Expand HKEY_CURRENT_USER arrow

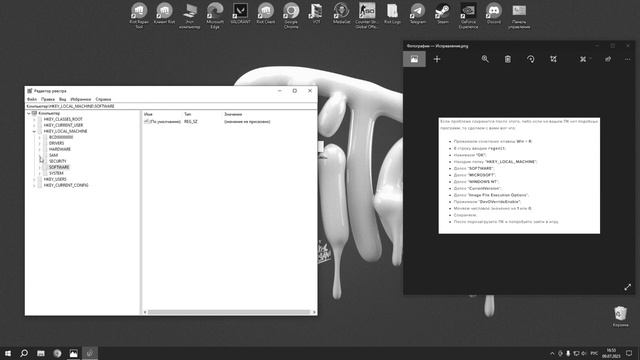coord(34,125)
